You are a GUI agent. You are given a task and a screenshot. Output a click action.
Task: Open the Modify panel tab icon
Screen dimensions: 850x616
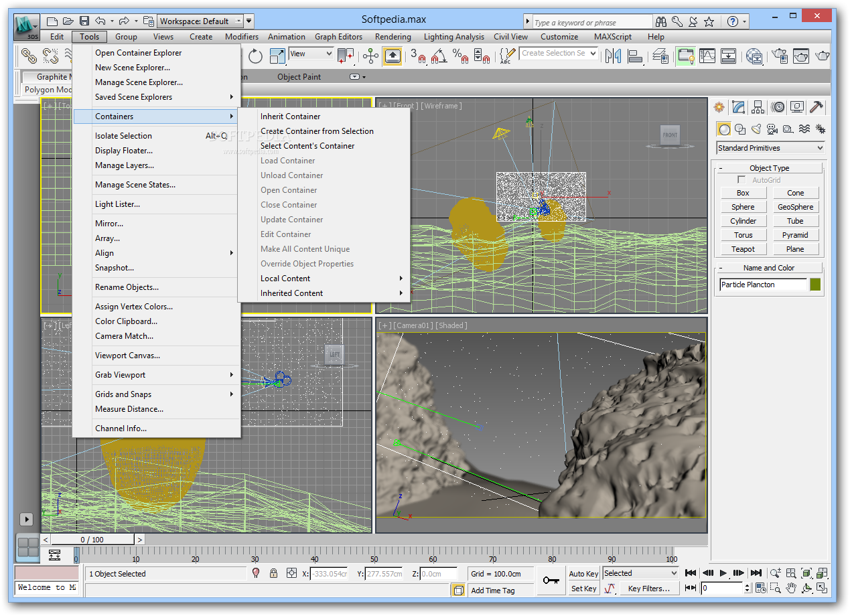(739, 107)
